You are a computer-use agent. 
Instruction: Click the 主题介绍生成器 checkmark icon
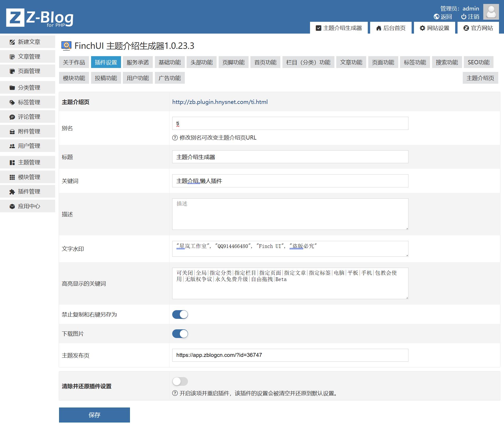click(318, 28)
